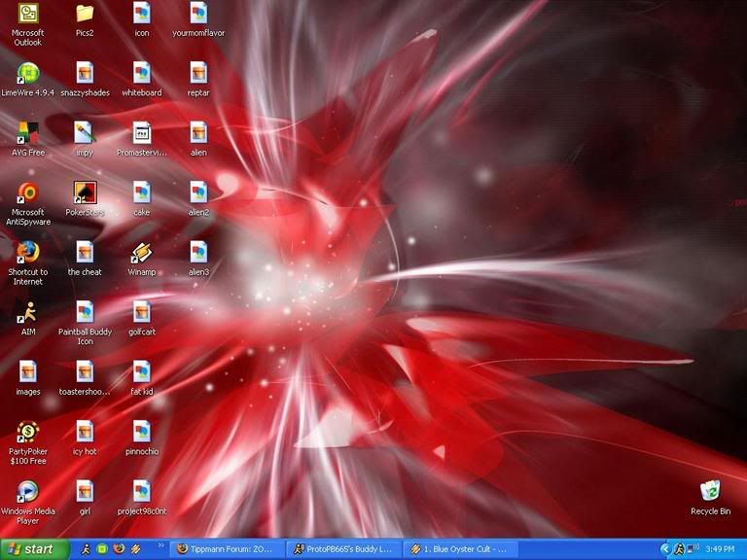Select the alien image file
Viewport: 747px width, 560px height.
click(198, 133)
